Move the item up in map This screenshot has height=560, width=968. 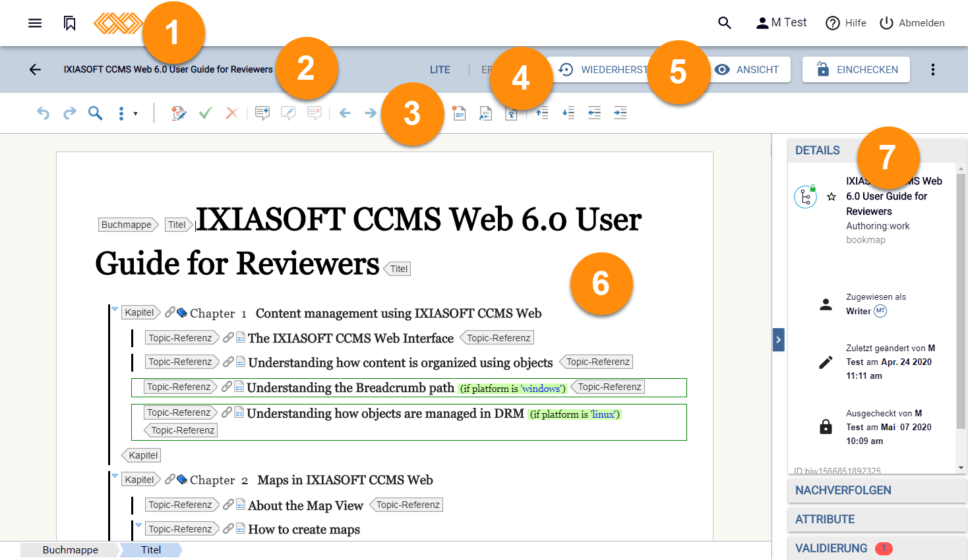point(542,113)
